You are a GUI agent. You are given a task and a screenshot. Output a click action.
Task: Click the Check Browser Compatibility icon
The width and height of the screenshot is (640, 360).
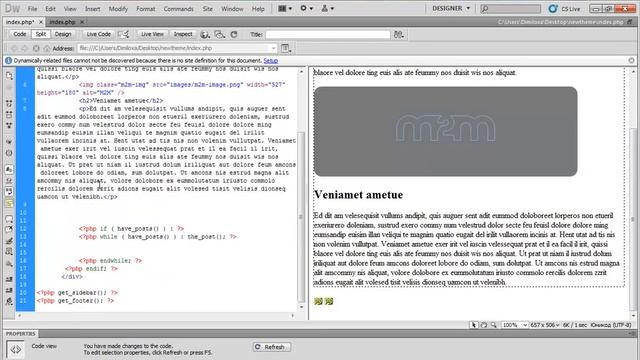(x=124, y=34)
